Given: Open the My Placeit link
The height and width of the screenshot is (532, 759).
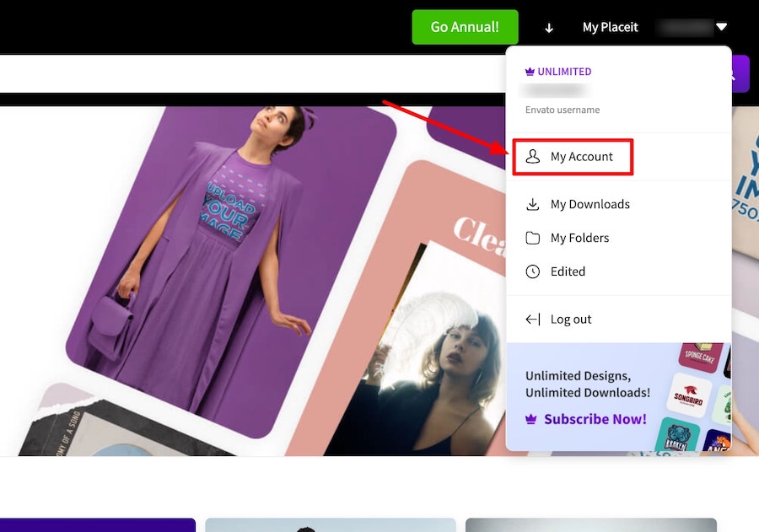Looking at the screenshot, I should 610,27.
